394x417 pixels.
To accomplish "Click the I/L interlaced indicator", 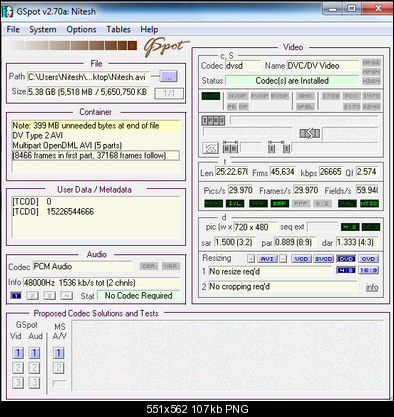I will pyautogui.click(x=235, y=203).
